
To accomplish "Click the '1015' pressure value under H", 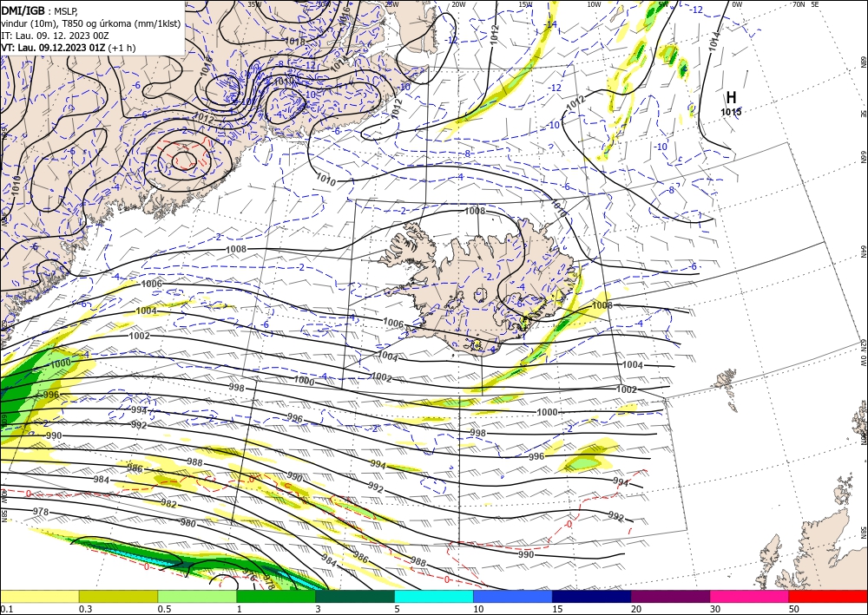I will coord(731,112).
